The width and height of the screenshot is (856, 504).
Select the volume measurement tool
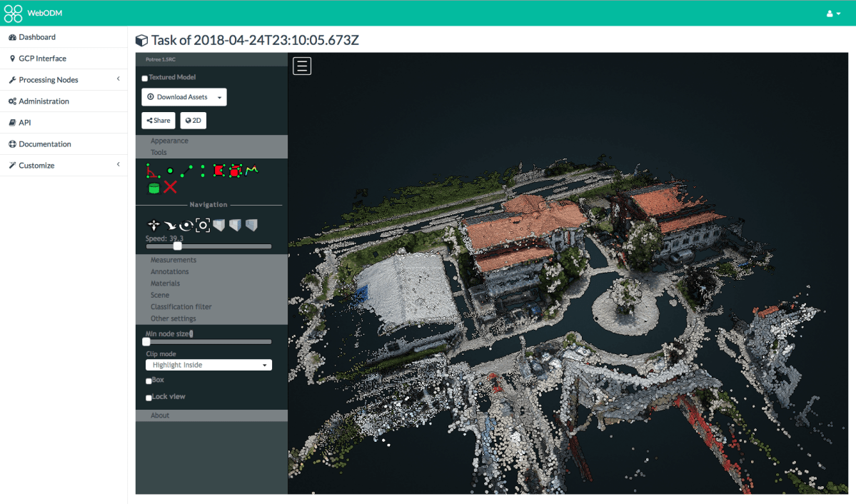tap(236, 170)
